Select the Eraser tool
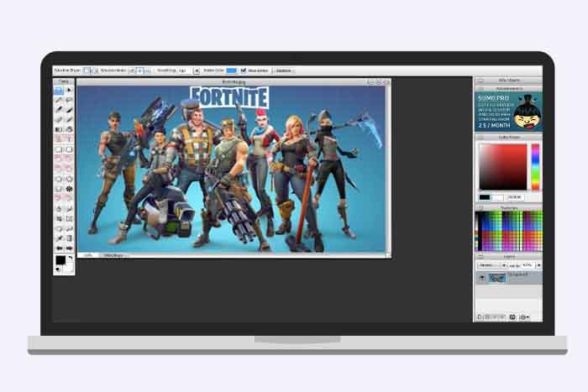This screenshot has width=588, height=392. click(x=59, y=119)
